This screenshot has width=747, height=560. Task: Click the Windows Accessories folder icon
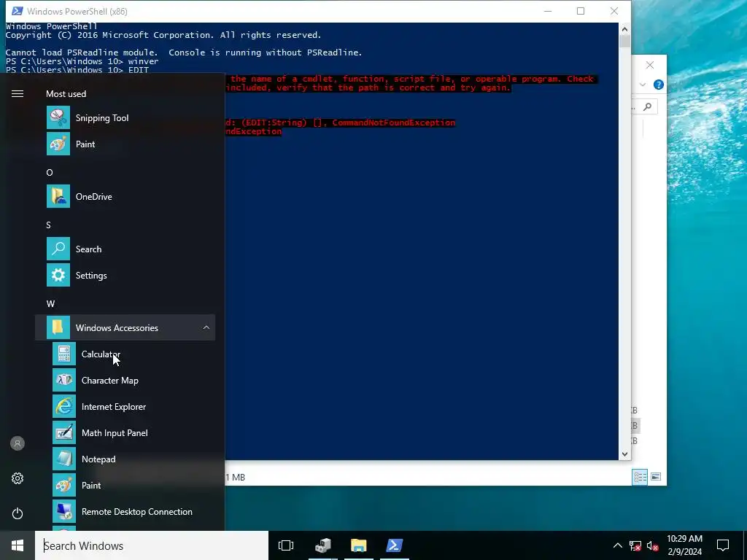click(58, 327)
